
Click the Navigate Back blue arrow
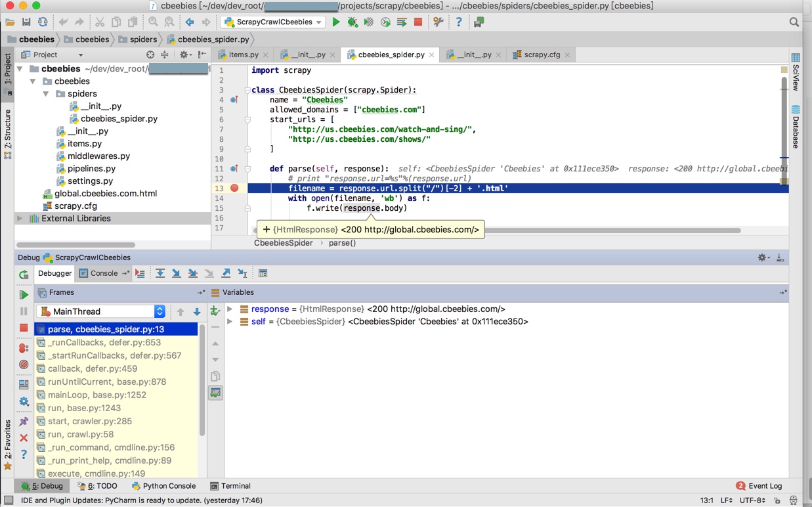[190, 22]
